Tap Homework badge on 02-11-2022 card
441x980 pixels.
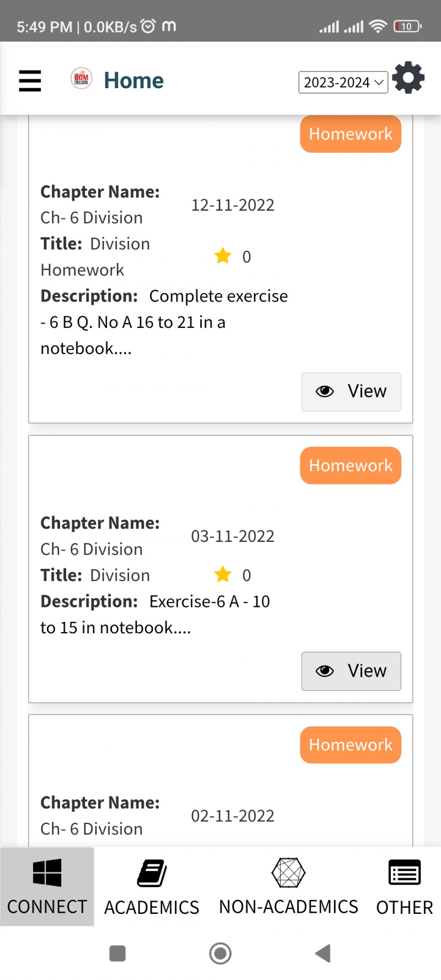point(351,745)
